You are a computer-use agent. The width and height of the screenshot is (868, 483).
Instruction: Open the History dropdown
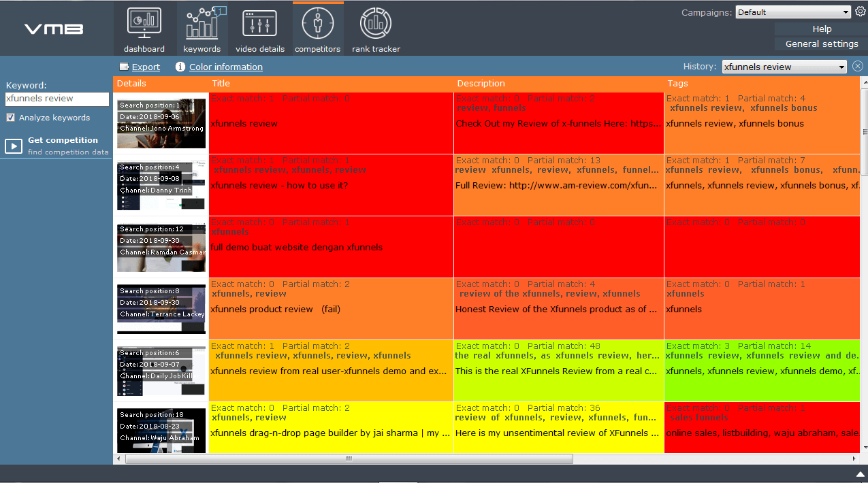pos(784,67)
